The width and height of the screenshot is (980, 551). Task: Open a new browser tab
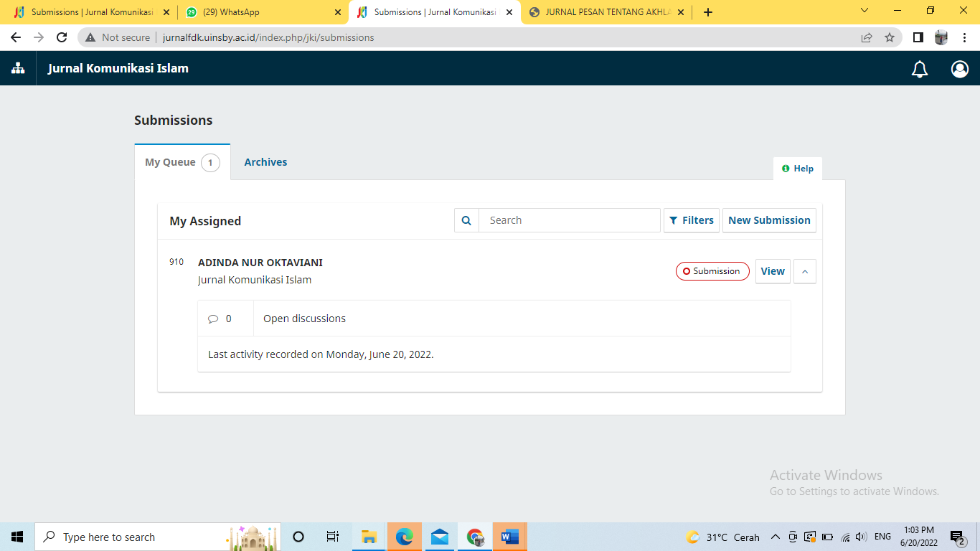click(x=708, y=12)
